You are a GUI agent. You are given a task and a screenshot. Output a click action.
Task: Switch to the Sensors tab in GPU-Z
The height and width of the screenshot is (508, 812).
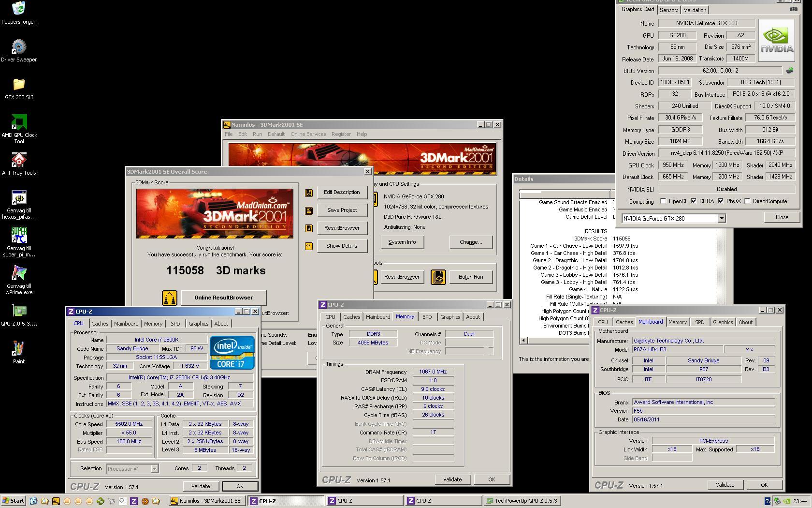pyautogui.click(x=669, y=10)
